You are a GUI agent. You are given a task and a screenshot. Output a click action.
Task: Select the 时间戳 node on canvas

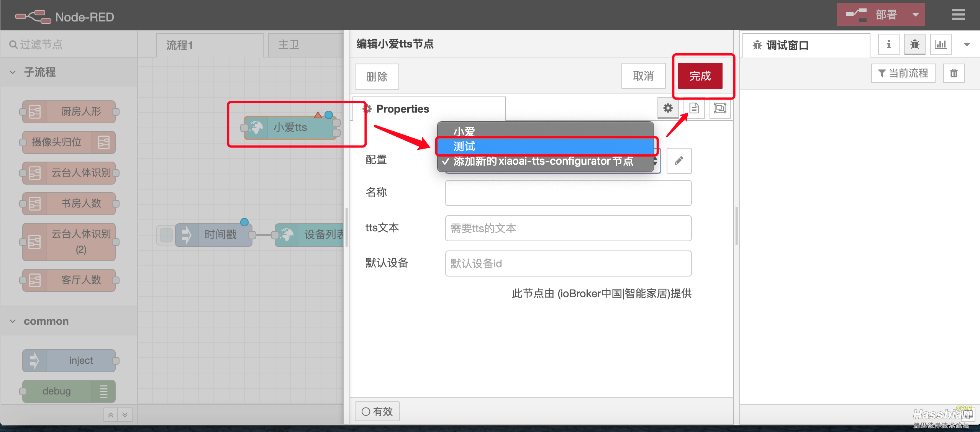[x=214, y=235]
